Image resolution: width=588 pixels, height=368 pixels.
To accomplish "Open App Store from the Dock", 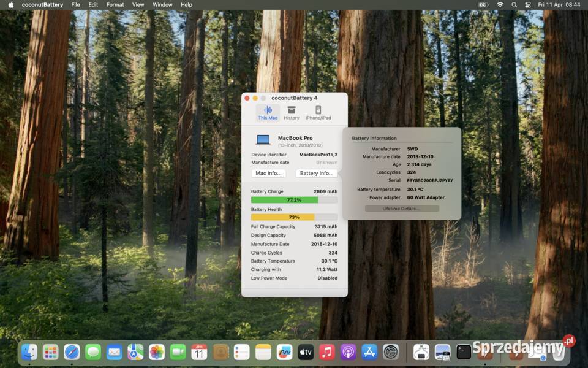I will point(369,352).
